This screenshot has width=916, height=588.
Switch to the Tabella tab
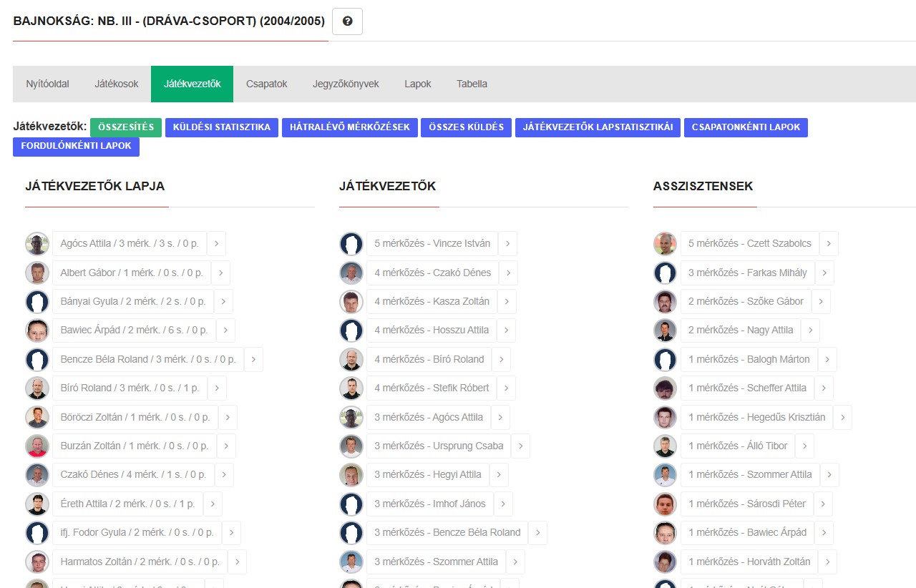pos(472,84)
